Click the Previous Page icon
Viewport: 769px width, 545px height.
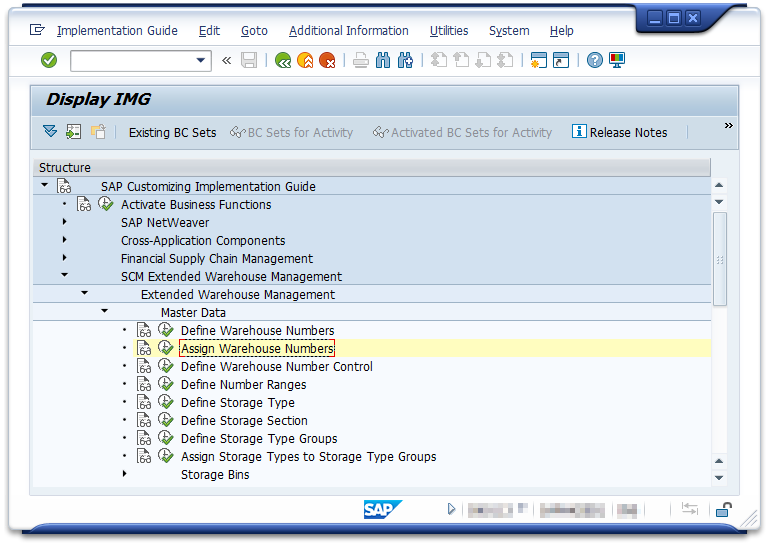coord(461,61)
